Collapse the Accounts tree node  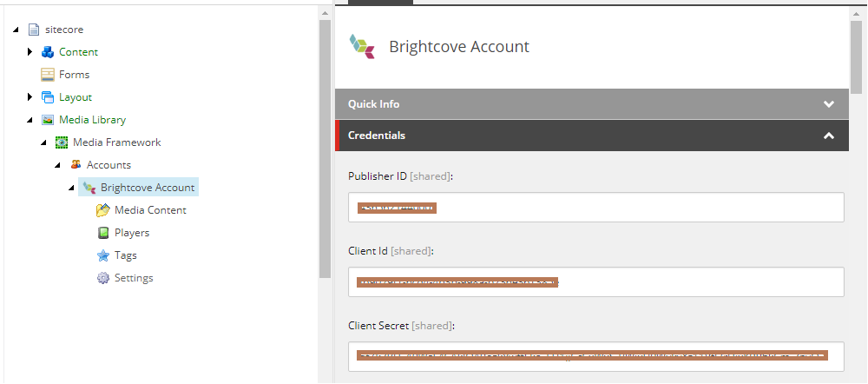pos(57,165)
